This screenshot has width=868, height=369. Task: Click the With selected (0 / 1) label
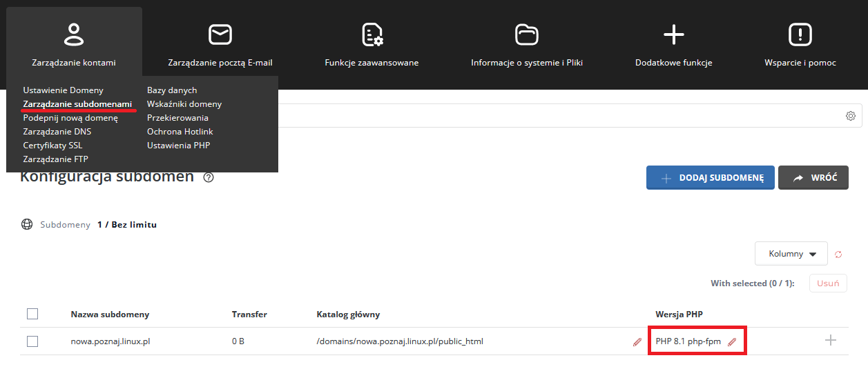point(753,283)
